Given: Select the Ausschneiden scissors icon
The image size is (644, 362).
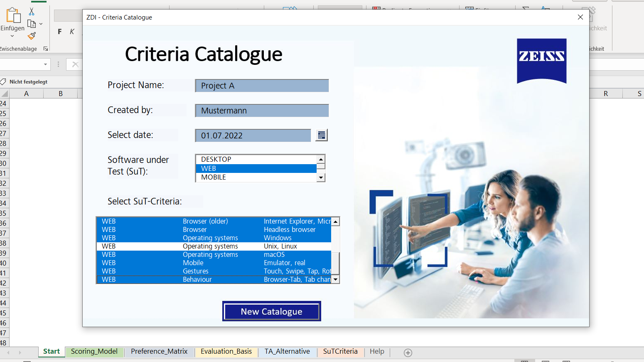Looking at the screenshot, I should 32,12.
